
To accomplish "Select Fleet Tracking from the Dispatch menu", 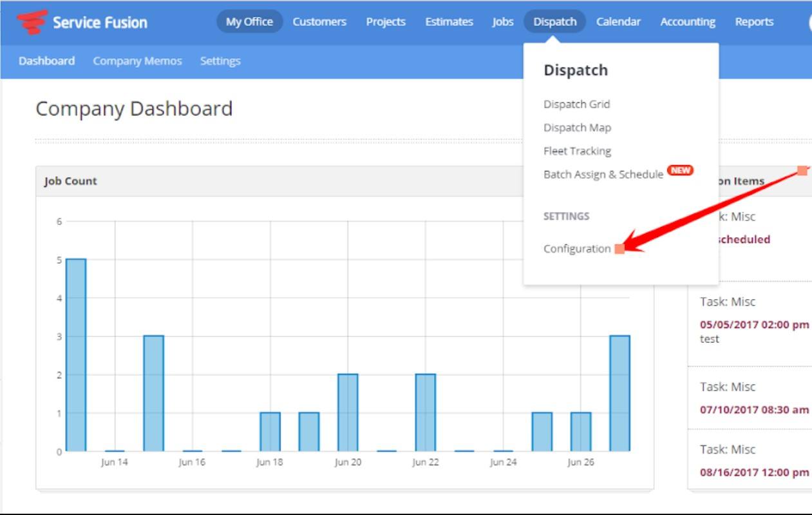I will coord(574,150).
